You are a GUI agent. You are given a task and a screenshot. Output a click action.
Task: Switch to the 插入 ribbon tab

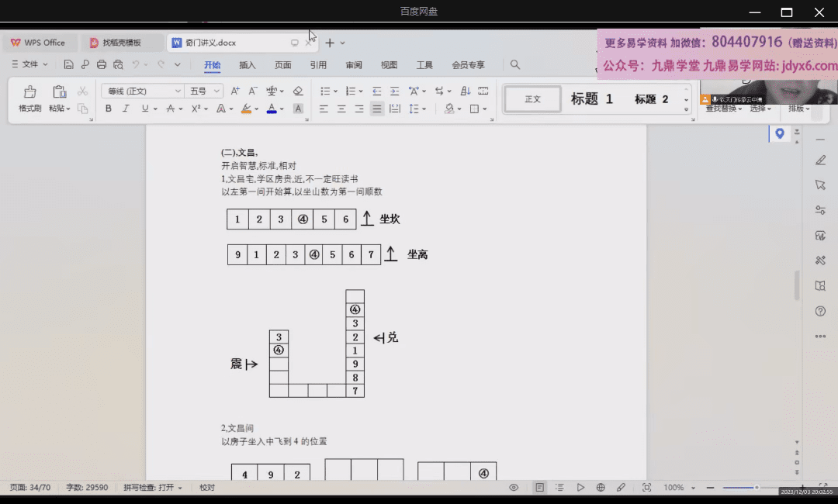tap(248, 65)
